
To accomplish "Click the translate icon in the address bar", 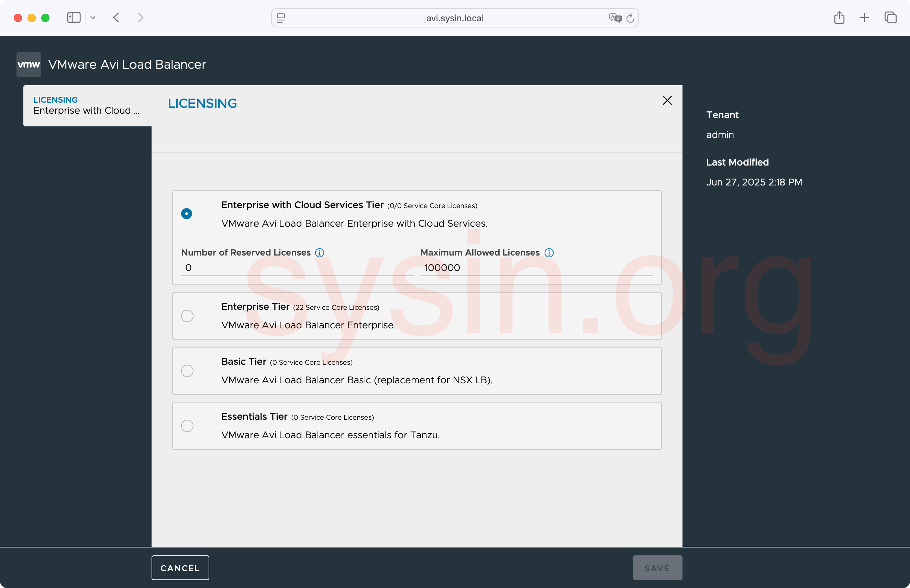I will click(615, 18).
